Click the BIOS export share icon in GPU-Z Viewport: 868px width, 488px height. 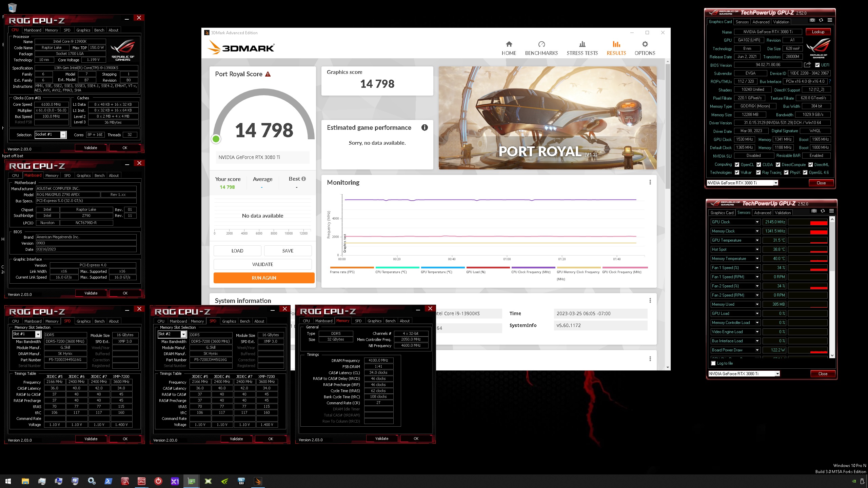tap(808, 64)
